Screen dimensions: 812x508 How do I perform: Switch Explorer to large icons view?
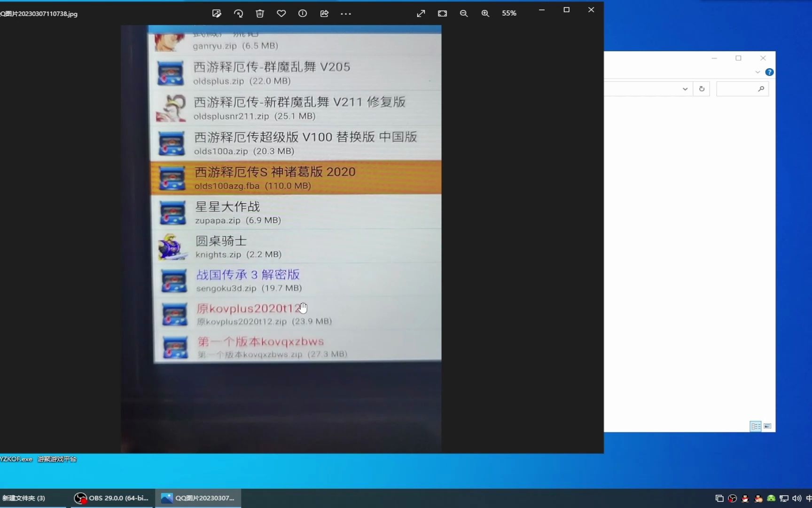click(x=767, y=426)
